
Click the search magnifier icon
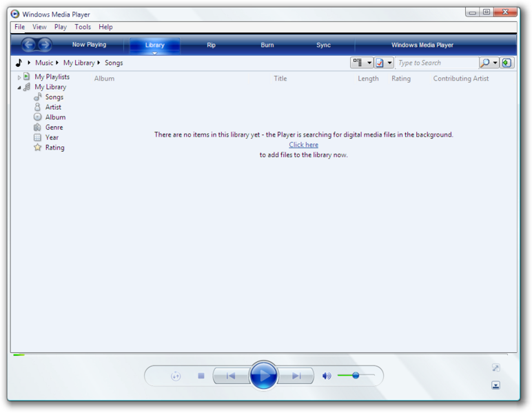point(486,63)
